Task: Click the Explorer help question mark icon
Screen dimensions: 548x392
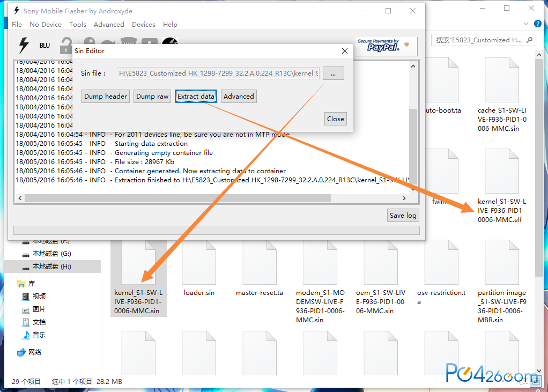Action: (537, 24)
